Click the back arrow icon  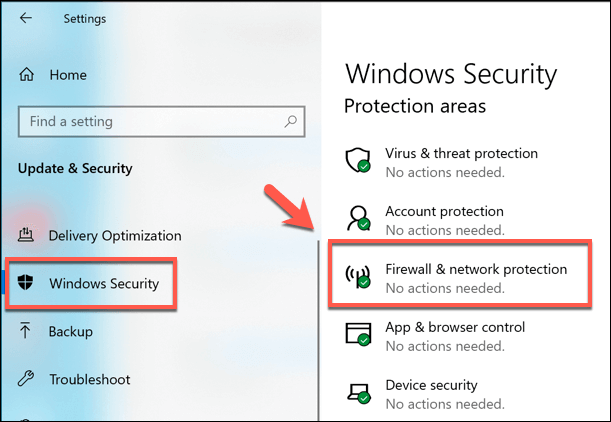tap(25, 18)
